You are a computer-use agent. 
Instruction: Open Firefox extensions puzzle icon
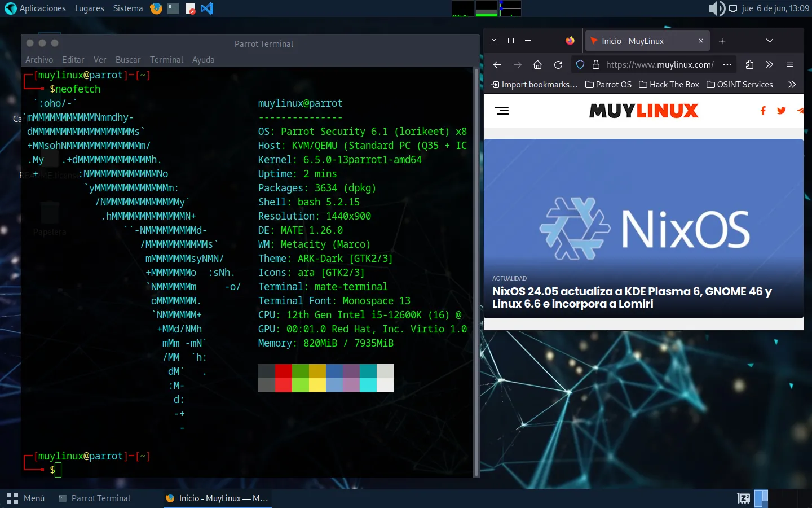749,64
